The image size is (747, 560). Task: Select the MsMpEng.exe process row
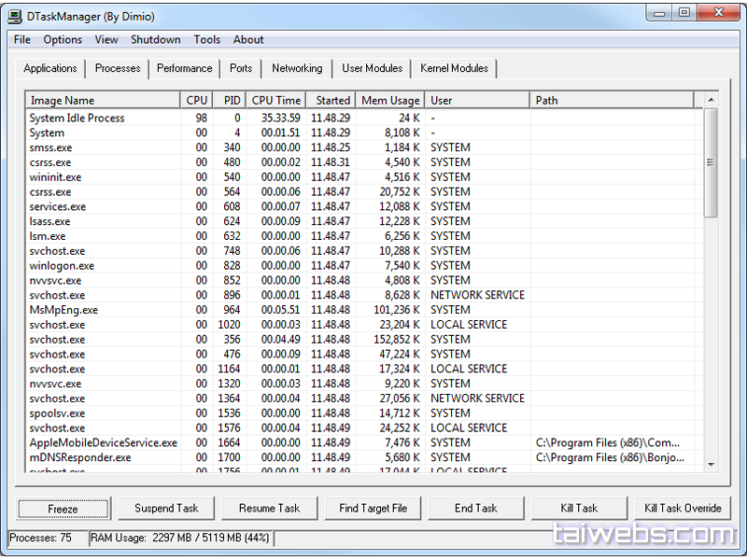(x=63, y=310)
